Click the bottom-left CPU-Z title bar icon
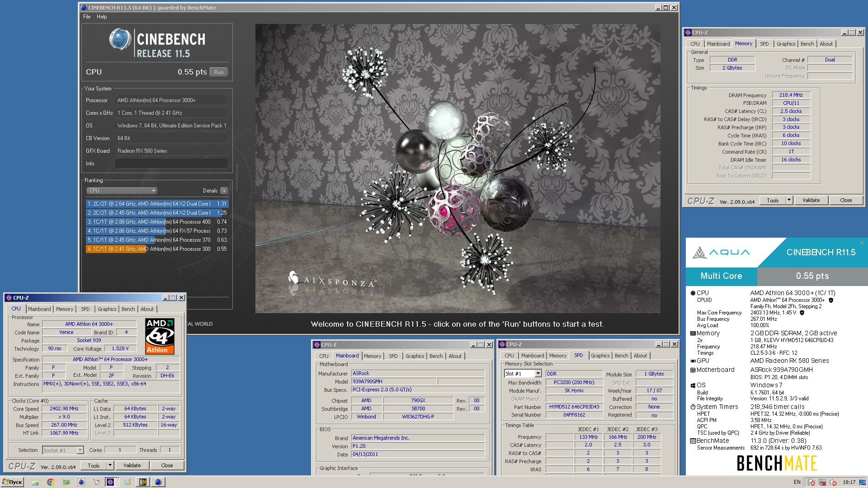868x488 pixels. click(9, 298)
